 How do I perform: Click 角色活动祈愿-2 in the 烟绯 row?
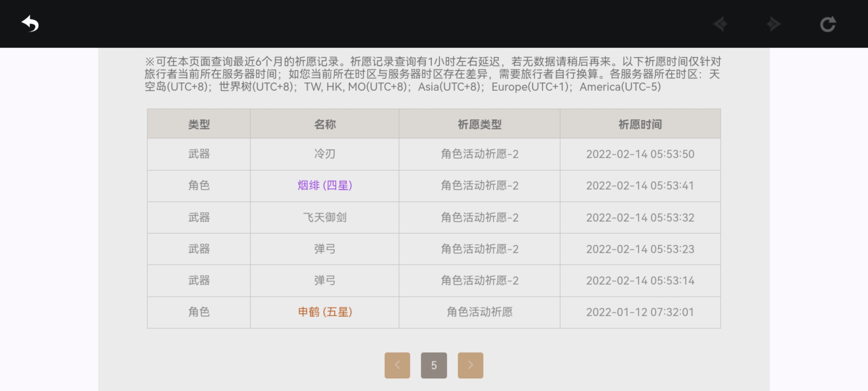pos(480,185)
